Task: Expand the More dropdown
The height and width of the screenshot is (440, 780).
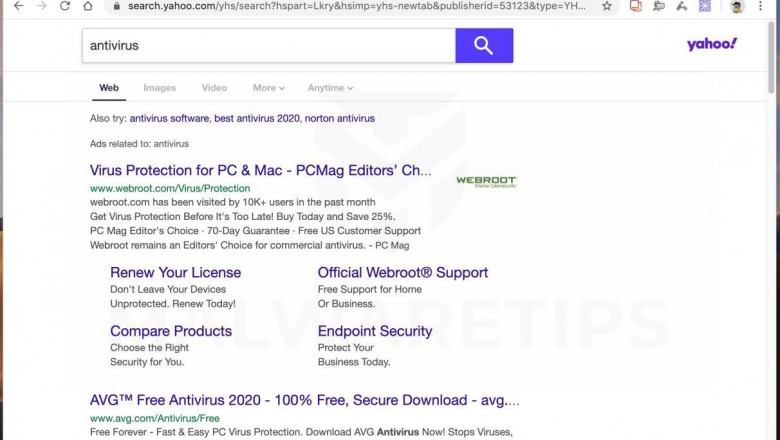Action: click(268, 88)
